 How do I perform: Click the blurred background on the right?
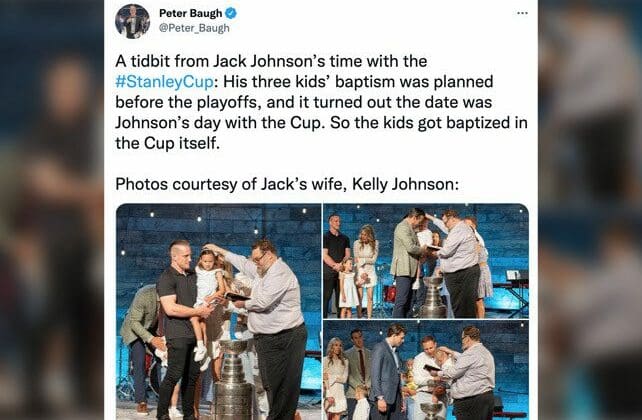[x=590, y=210]
